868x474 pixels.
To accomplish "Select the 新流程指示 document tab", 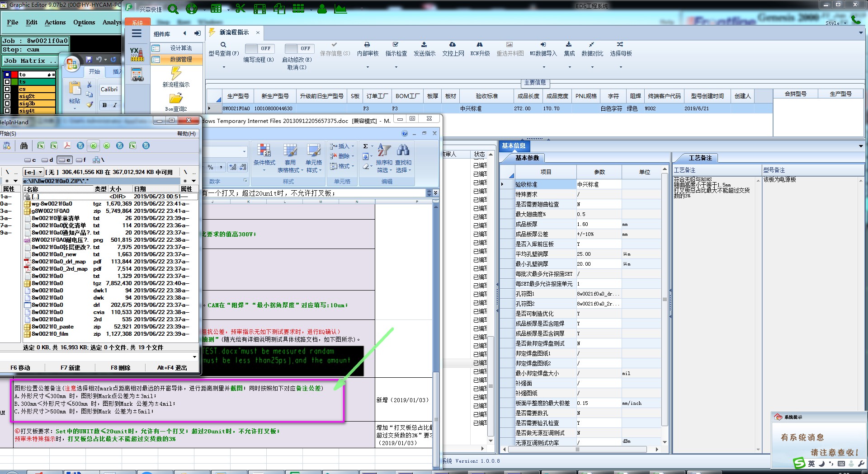I will [x=234, y=33].
